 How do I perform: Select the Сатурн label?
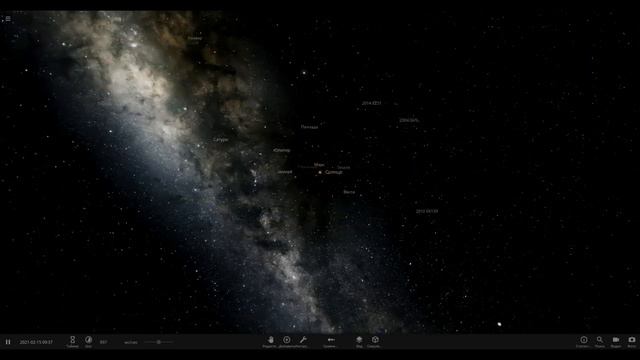pos(220,140)
